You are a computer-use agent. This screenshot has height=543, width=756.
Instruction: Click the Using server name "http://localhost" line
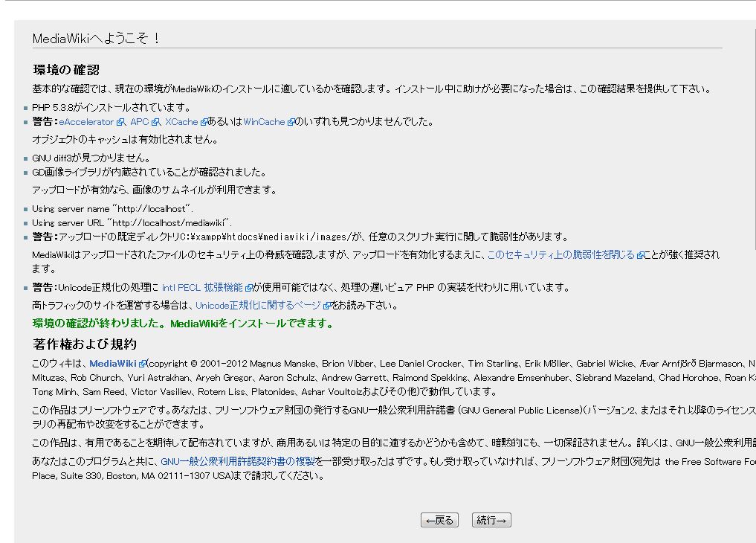tap(112, 209)
